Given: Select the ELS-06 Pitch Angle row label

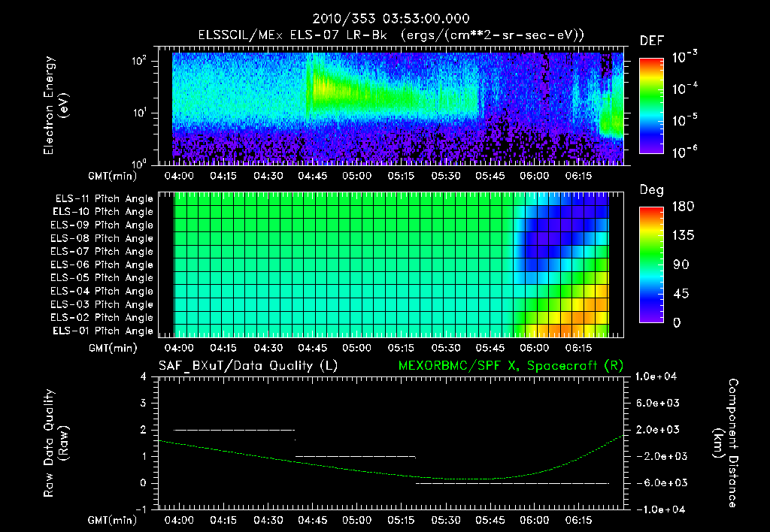Looking at the screenshot, I should click(102, 264).
